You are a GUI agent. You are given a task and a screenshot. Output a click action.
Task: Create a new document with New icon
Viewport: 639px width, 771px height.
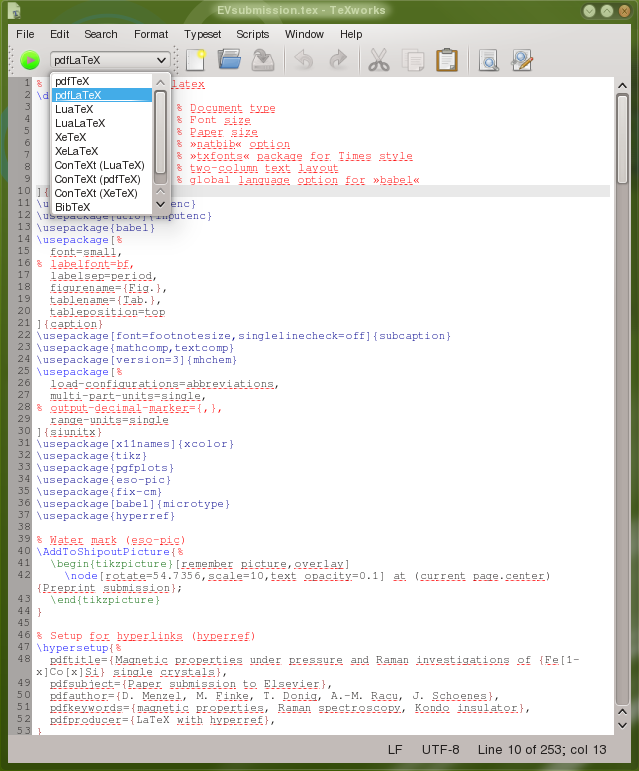(x=196, y=60)
